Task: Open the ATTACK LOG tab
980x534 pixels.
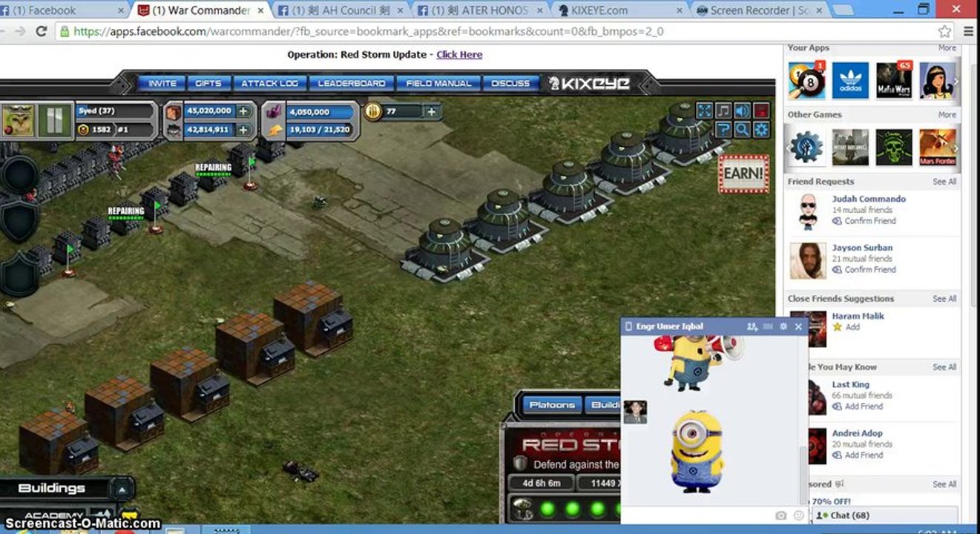Action: [269, 84]
